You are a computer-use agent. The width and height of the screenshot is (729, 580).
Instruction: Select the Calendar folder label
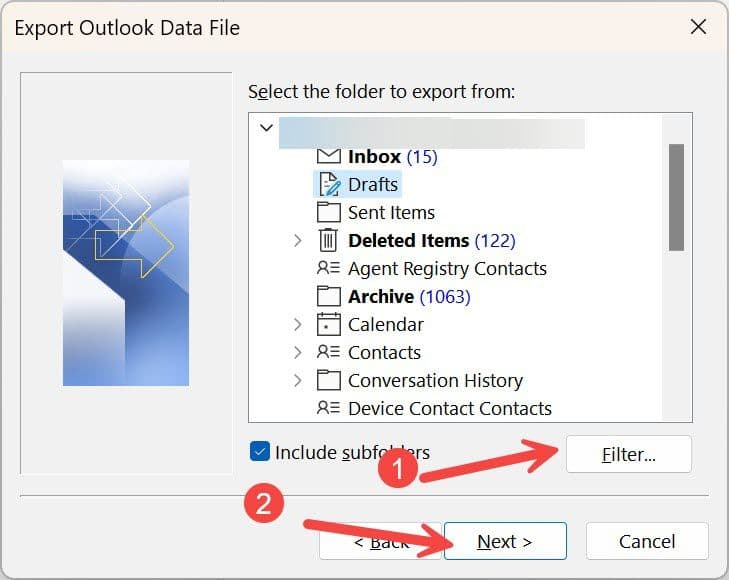pyautogui.click(x=386, y=324)
